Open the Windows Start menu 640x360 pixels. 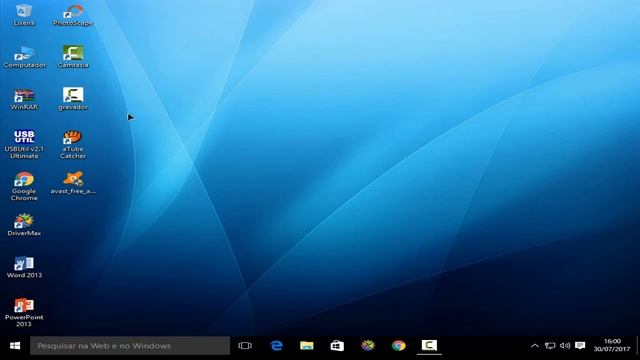point(15,346)
